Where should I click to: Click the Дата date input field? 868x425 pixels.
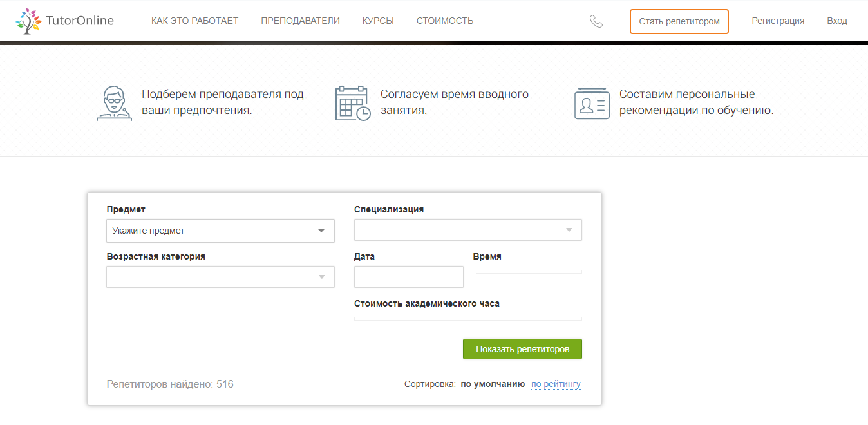tap(408, 277)
